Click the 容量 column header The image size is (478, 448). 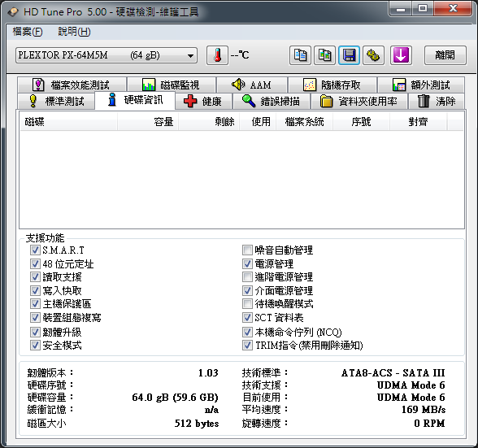coord(148,122)
